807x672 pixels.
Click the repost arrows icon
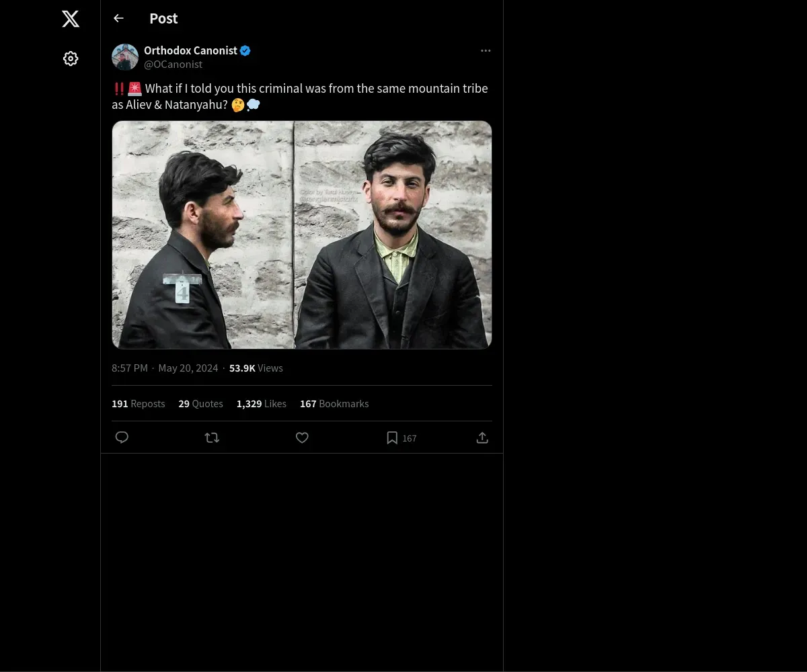click(212, 437)
